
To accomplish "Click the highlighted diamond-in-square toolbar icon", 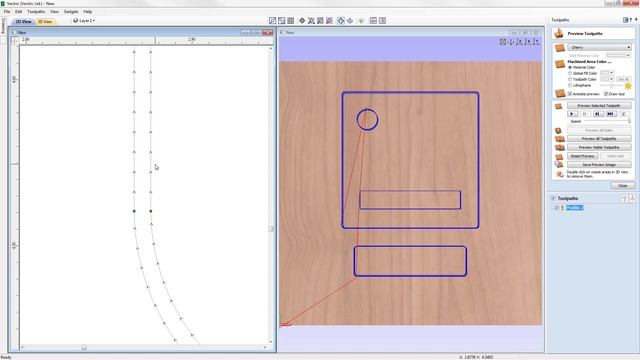I will click(x=341, y=20).
